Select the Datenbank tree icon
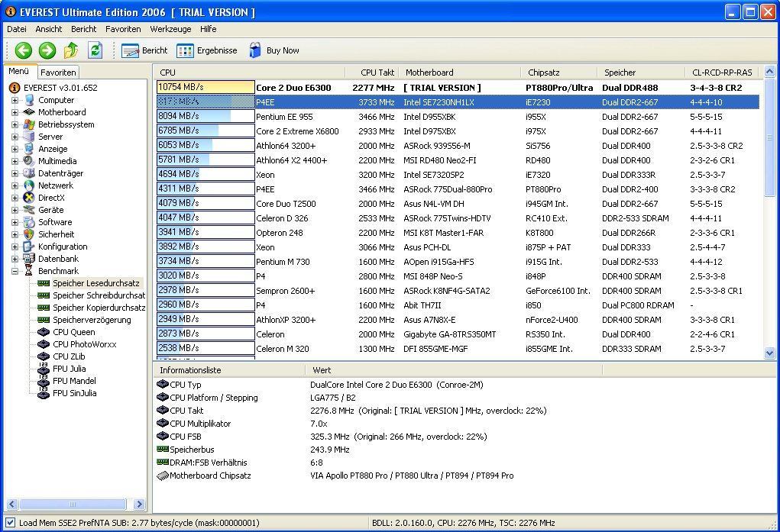The image size is (780, 532). point(29,259)
